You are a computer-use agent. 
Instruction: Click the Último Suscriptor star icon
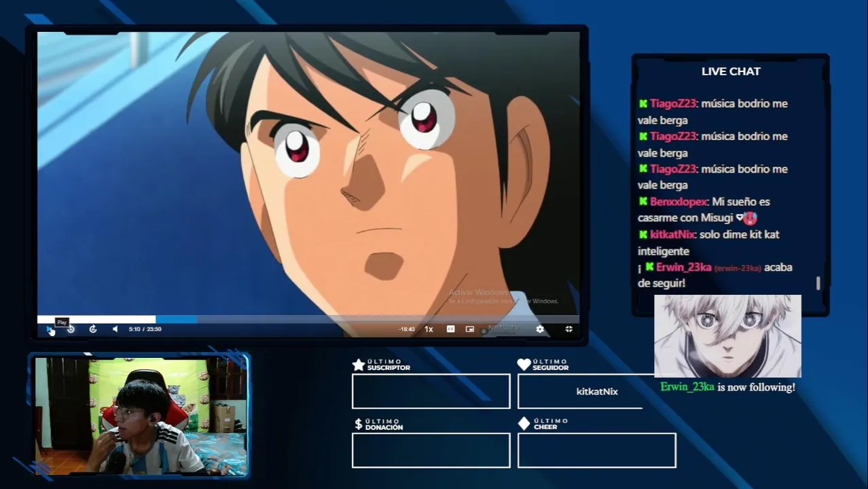click(359, 365)
